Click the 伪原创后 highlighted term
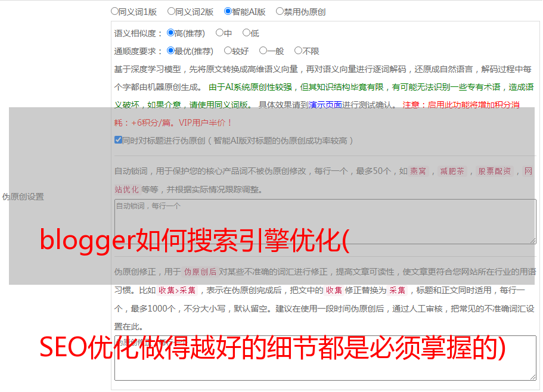The height and width of the screenshot is (392, 543). (200, 272)
